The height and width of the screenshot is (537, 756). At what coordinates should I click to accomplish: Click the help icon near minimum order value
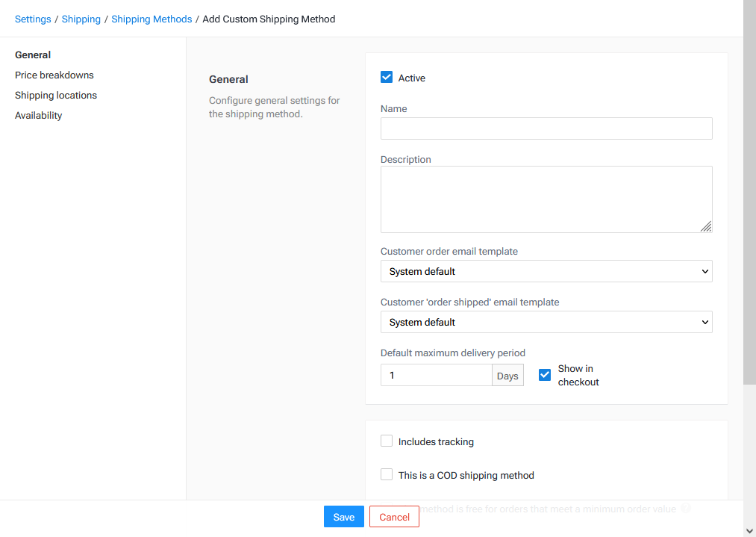click(685, 509)
